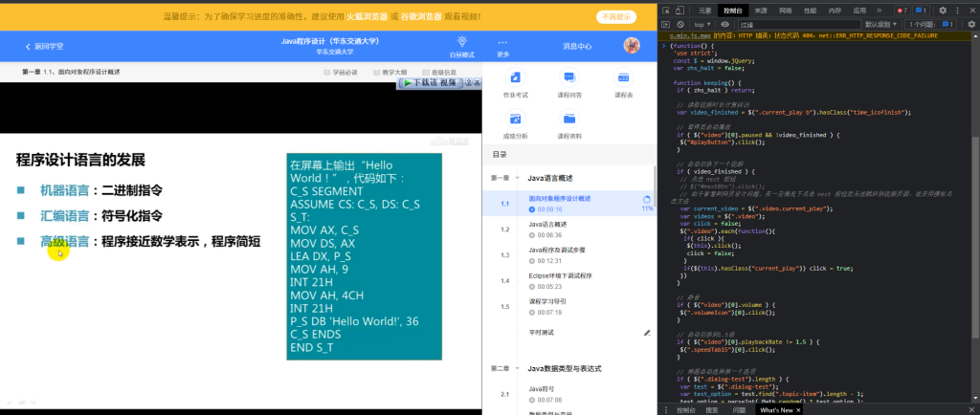Click the pencil edit icon beside 平时测试
This screenshot has width=980, height=415.
(647, 333)
